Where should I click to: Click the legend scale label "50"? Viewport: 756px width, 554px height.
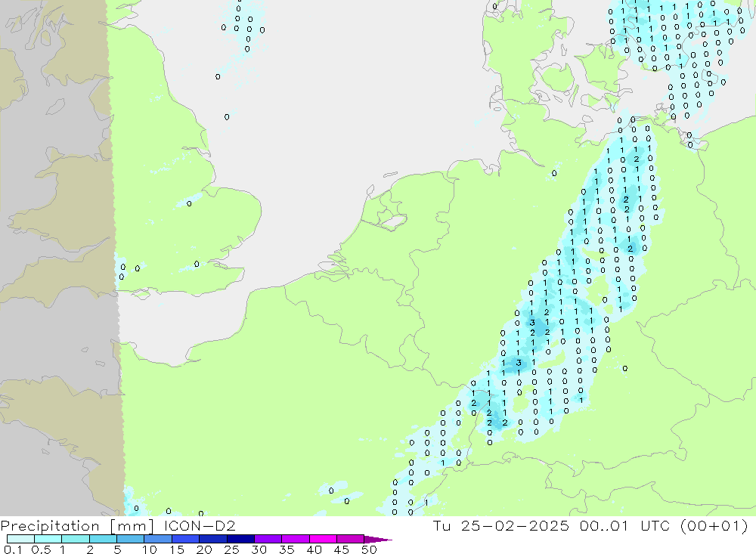pyautogui.click(x=369, y=549)
